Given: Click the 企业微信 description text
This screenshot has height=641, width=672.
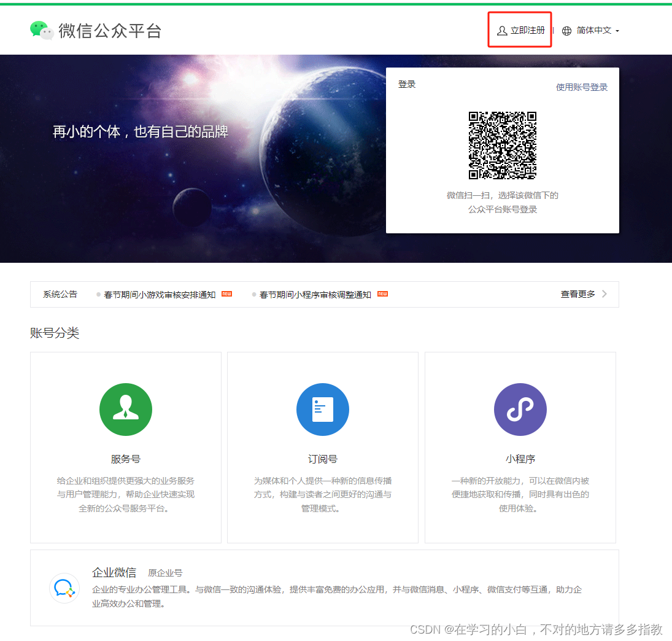Looking at the screenshot, I should [x=337, y=596].
